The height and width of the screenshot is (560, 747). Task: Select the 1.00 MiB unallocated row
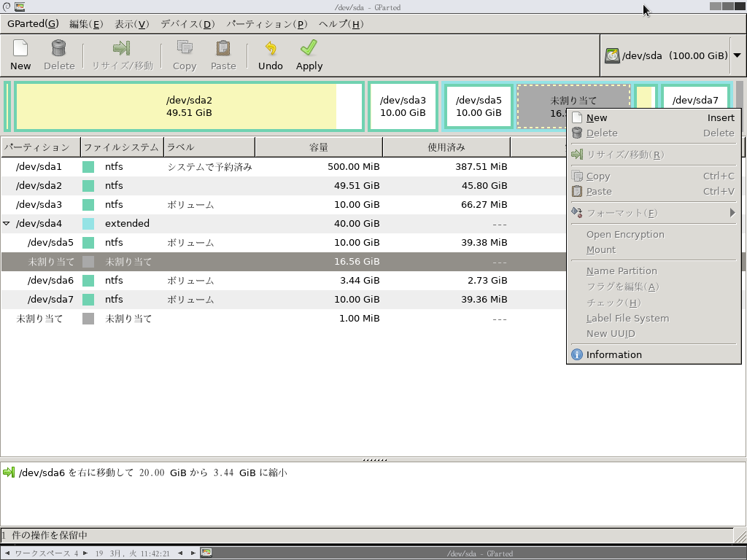[284, 319]
